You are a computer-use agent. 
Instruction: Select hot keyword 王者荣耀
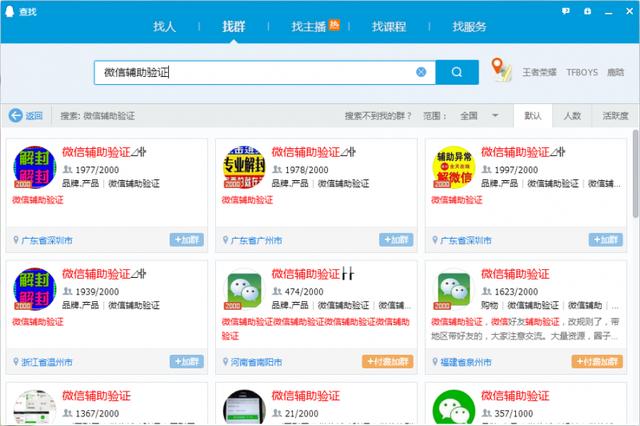tap(539, 72)
